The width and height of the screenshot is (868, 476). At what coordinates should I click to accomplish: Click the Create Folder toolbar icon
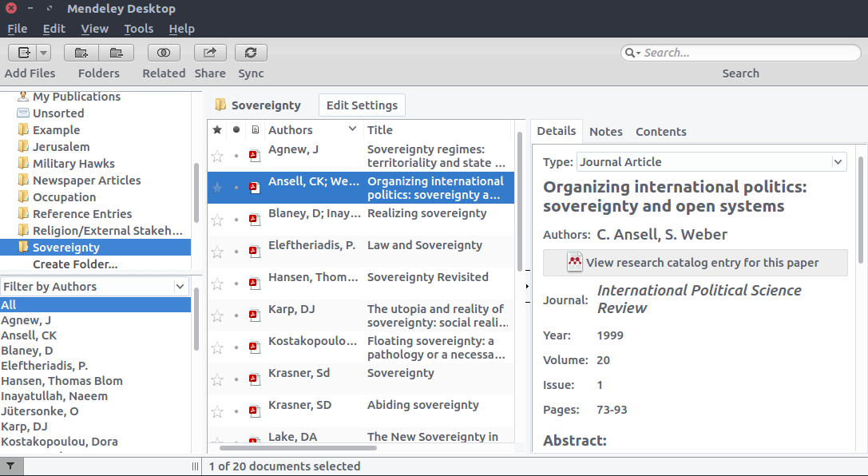(81, 53)
